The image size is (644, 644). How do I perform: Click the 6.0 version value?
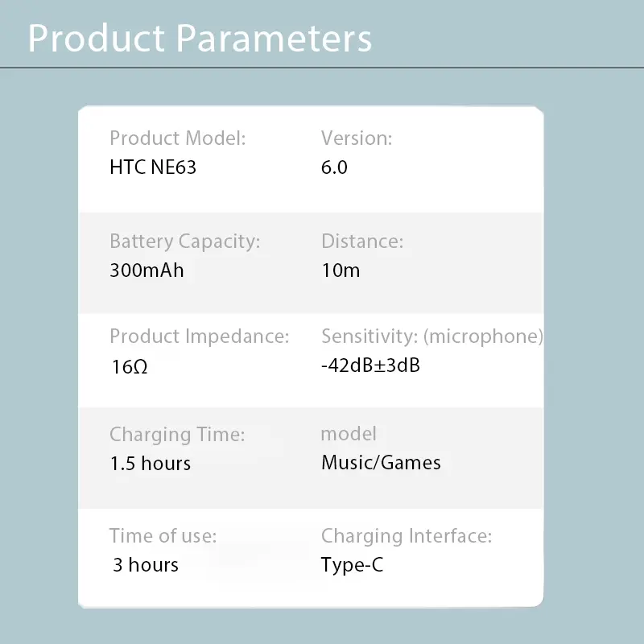(334, 167)
